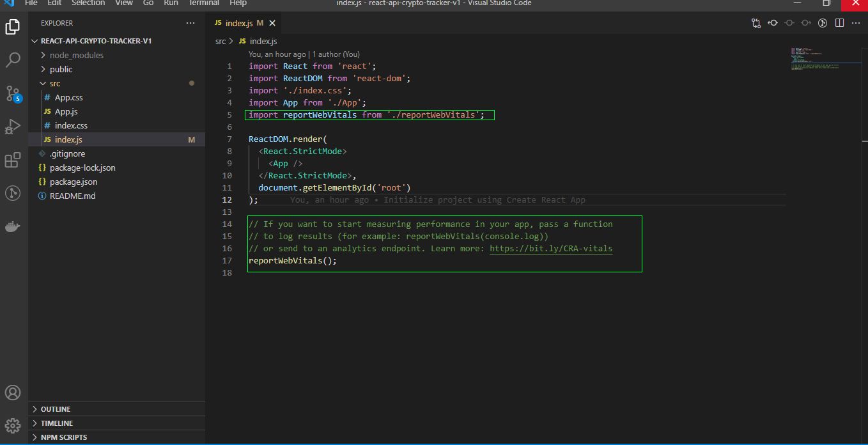This screenshot has height=445, width=868.
Task: Open the File menu
Action: 31,3
